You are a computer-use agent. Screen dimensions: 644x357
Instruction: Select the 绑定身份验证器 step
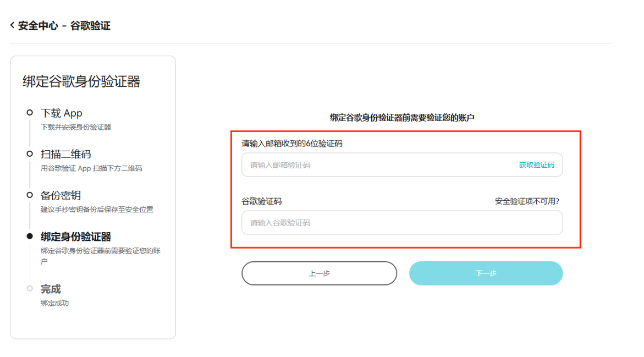coord(76,237)
